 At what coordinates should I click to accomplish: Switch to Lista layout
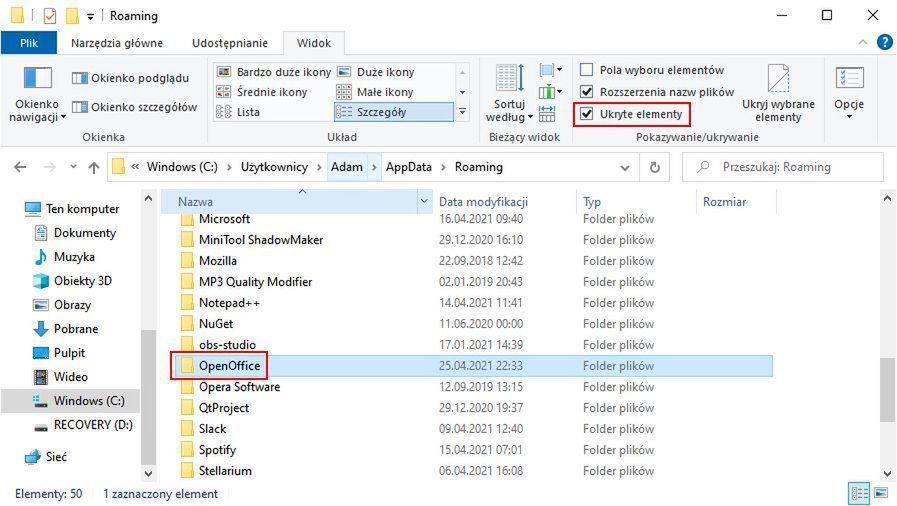point(238,112)
